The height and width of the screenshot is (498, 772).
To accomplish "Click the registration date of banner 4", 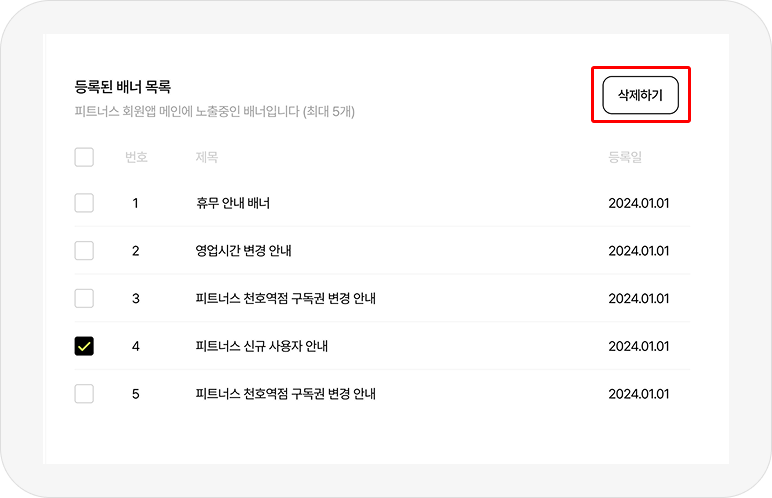I will pyautogui.click(x=639, y=346).
